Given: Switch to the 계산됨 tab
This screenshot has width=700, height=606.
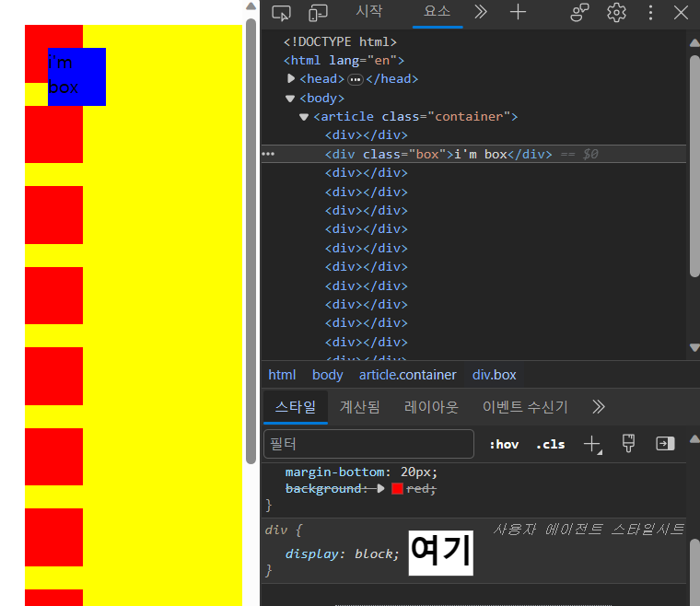Looking at the screenshot, I should coord(360,407).
